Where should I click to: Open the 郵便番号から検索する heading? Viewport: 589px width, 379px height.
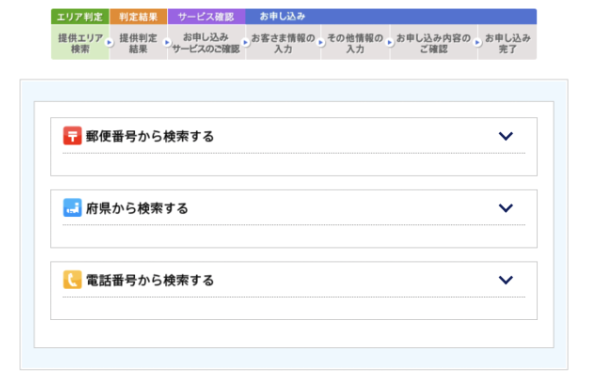pos(150,136)
